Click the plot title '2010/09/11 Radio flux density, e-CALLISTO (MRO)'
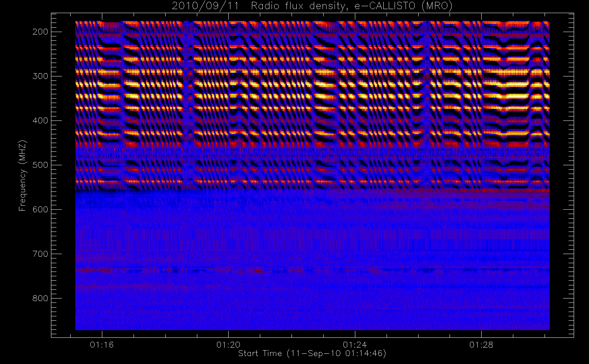Image resolution: width=589 pixels, height=364 pixels. coord(312,6)
